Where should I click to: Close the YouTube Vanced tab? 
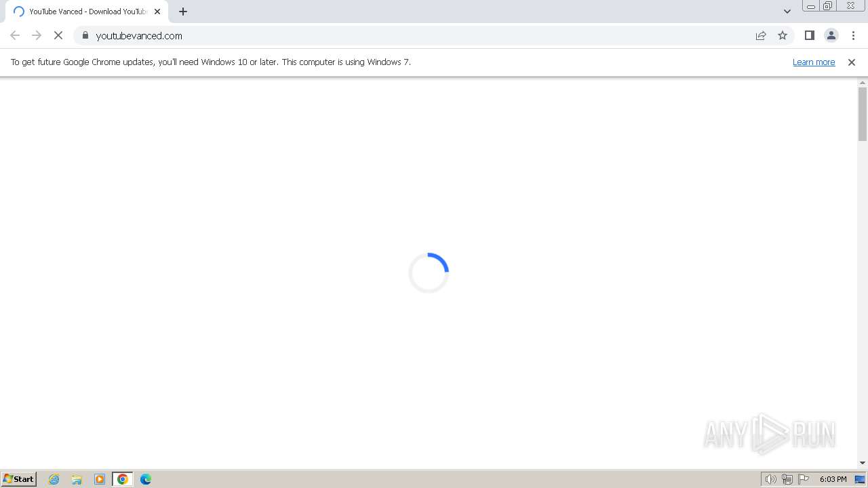click(157, 12)
